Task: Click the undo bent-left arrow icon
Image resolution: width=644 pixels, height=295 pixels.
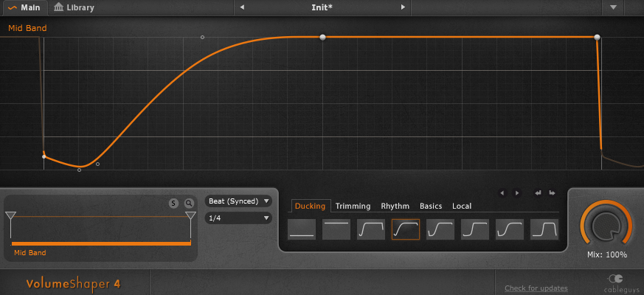Action: [x=538, y=192]
